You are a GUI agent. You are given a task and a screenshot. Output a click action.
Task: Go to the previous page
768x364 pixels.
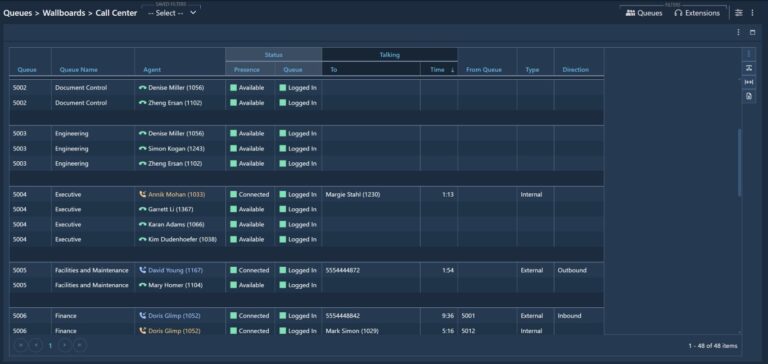point(35,345)
